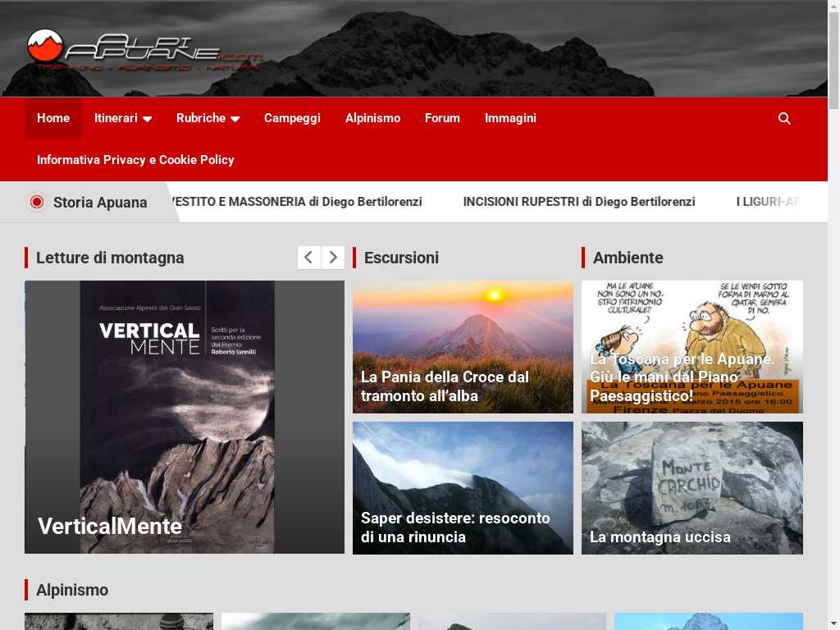Screen dimensions: 840x630
Task: Click the Alpi Apuane site logo
Action: (x=144, y=50)
